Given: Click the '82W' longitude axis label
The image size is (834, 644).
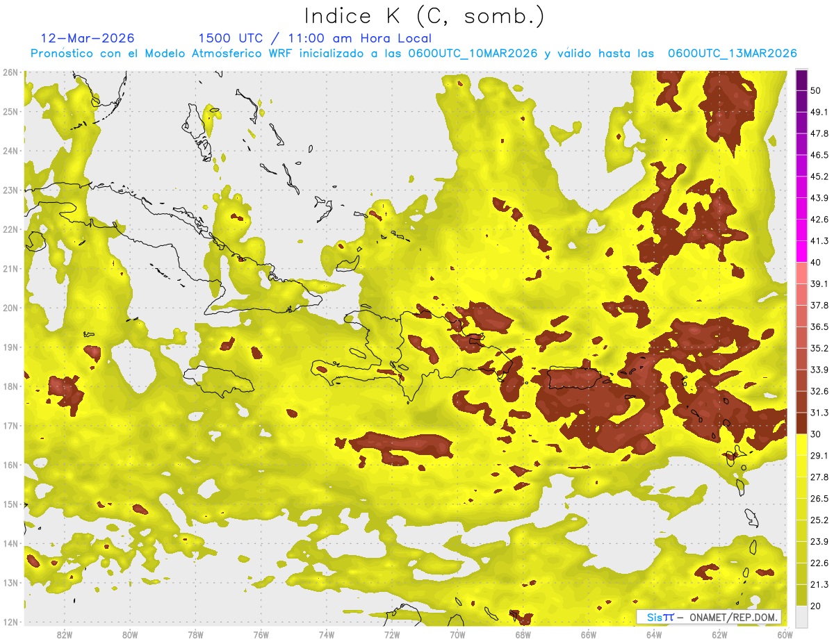Looking at the screenshot, I should (x=65, y=634).
